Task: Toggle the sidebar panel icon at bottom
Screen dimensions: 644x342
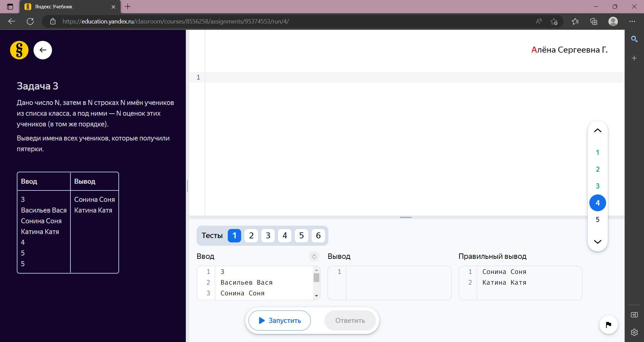Action: click(x=634, y=315)
